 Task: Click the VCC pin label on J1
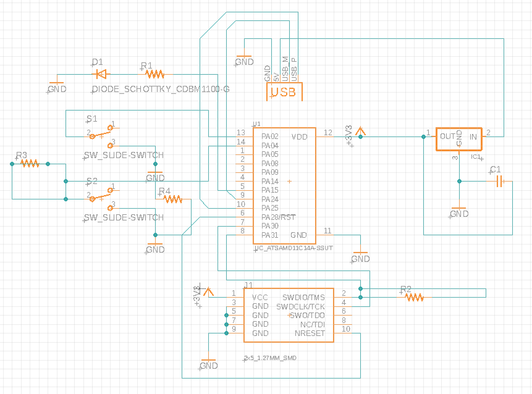click(260, 297)
